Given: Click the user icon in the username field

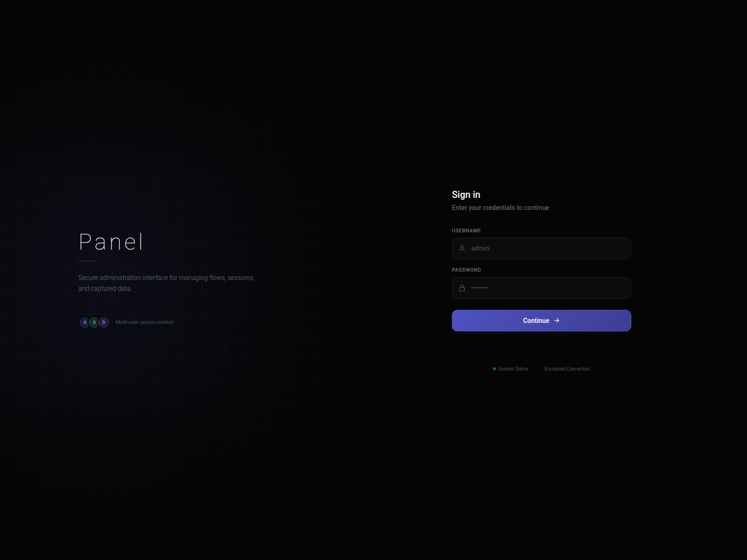Looking at the screenshot, I should (462, 248).
